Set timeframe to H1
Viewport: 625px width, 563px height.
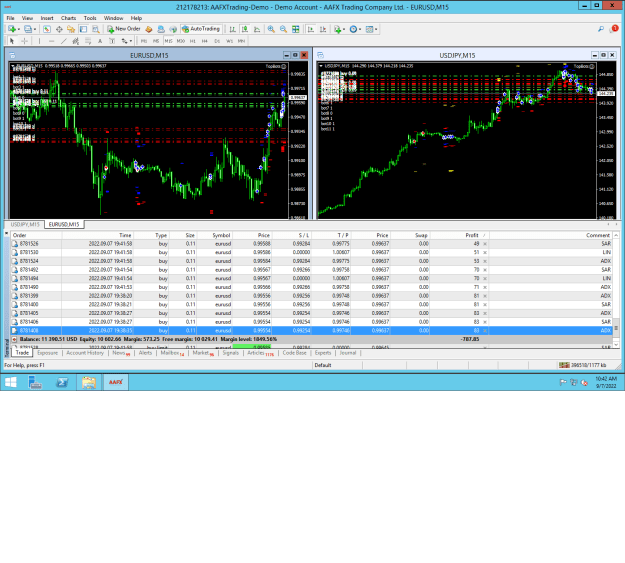193,41
